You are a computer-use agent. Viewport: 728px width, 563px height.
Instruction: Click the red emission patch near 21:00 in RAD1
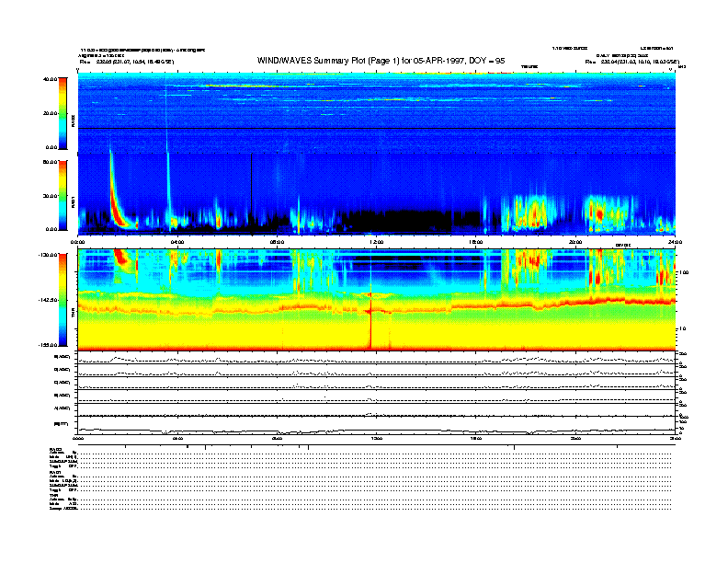[599, 213]
